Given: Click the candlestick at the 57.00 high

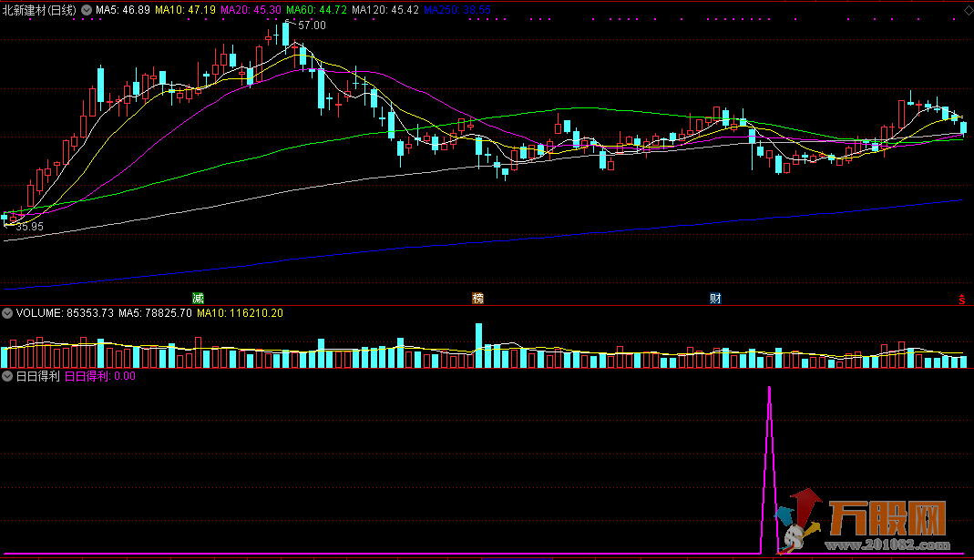Looking at the screenshot, I should (x=286, y=36).
